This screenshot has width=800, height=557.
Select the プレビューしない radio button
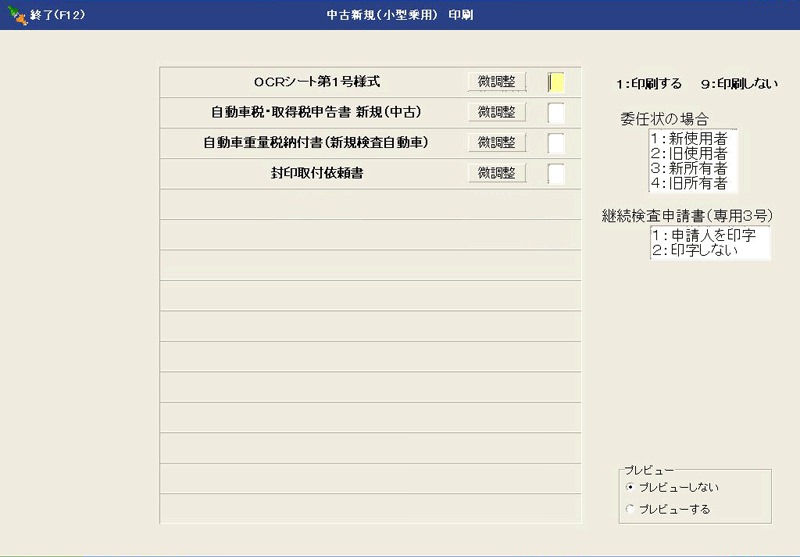(630, 487)
